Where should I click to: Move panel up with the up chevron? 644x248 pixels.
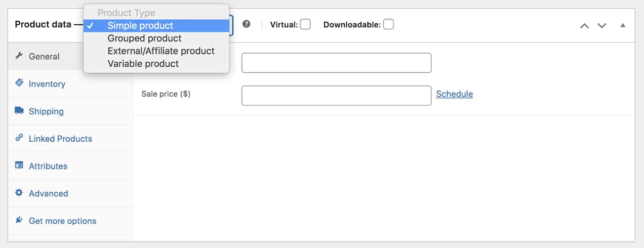coord(584,25)
